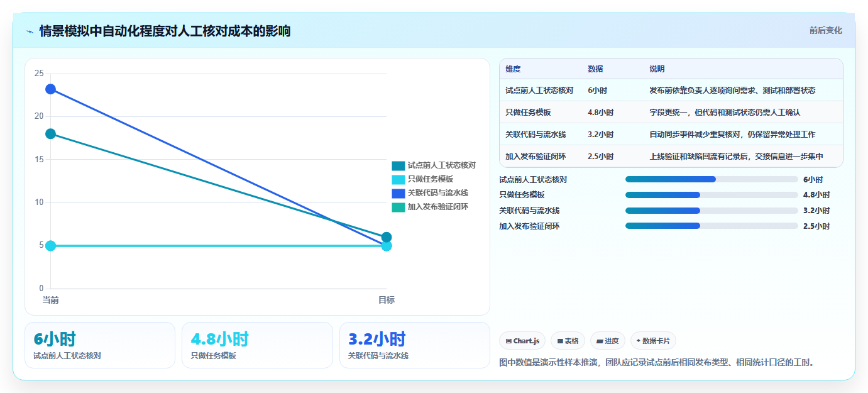868x393 pixels.
Task: Click the 2.5小时 progress bar
Action: [711, 226]
